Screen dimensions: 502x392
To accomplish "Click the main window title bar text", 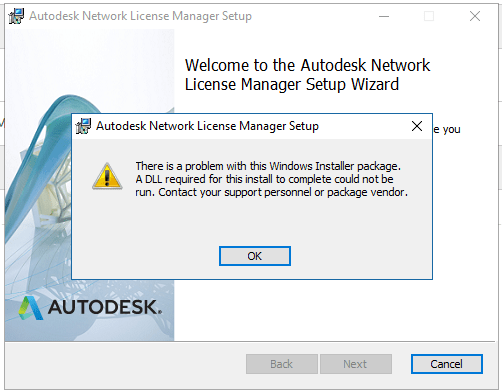I will pos(140,16).
